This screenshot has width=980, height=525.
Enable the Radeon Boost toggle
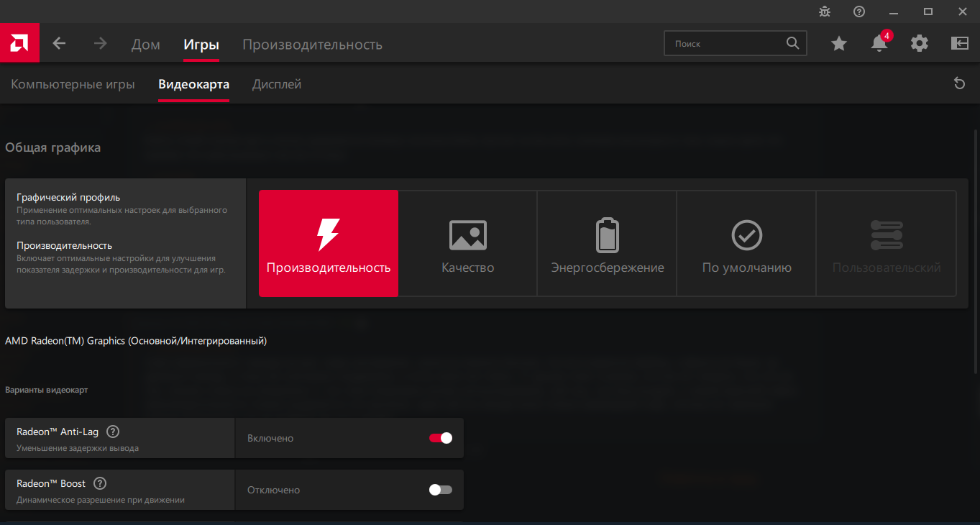[441, 490]
